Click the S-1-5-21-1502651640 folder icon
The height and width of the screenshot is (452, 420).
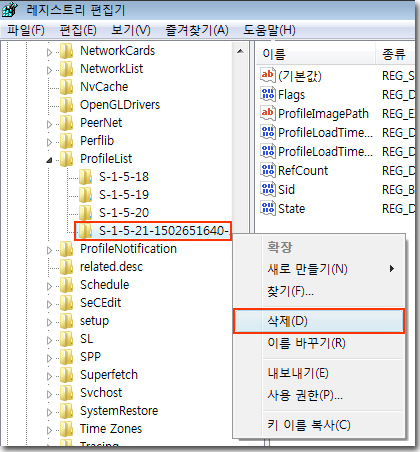point(86,231)
